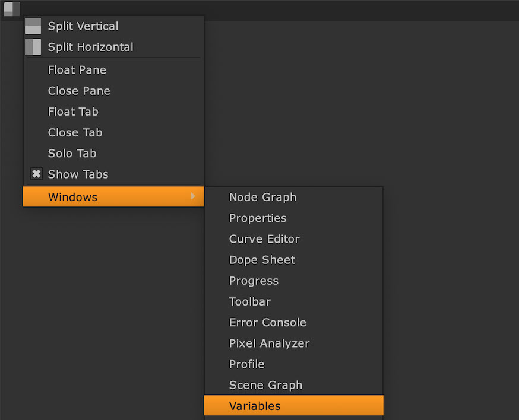
Task: Select Close Tab in context menu
Action: (x=75, y=132)
